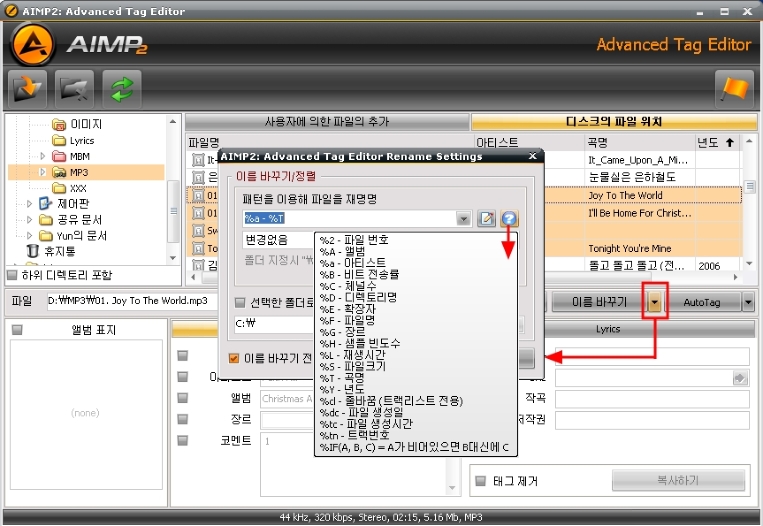This screenshot has height=526, width=763.
Task: Click the AIMP2 orange logo icon
Action: coord(32,44)
